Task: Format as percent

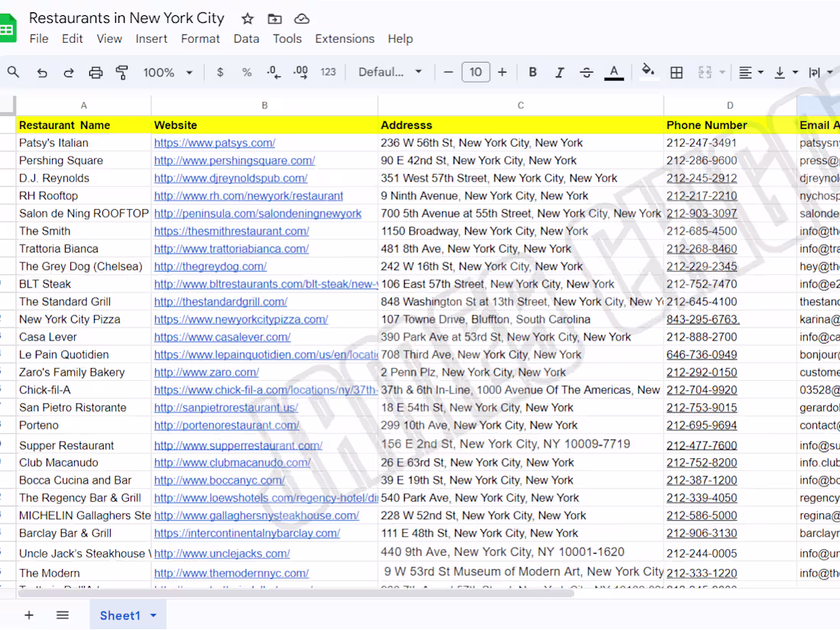Action: (x=247, y=72)
